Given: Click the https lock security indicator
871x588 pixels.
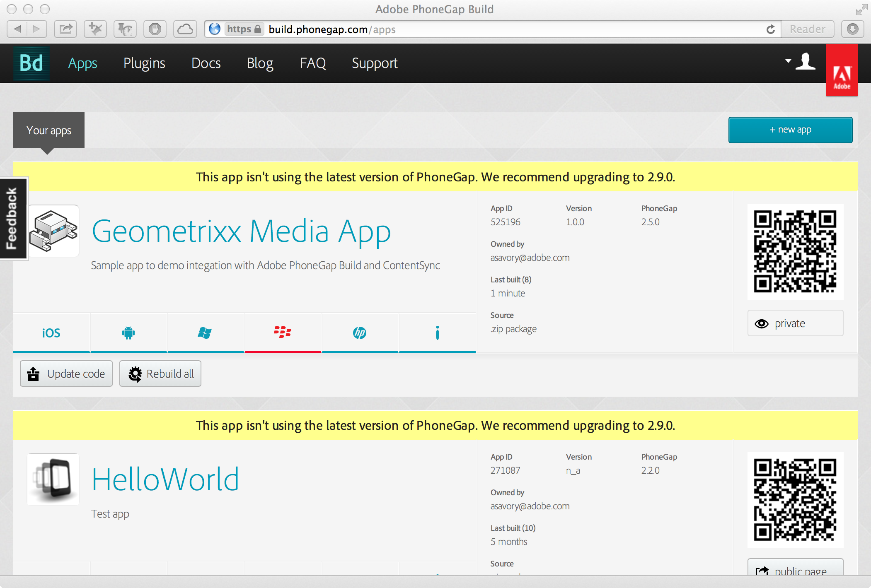Looking at the screenshot, I should [x=244, y=29].
